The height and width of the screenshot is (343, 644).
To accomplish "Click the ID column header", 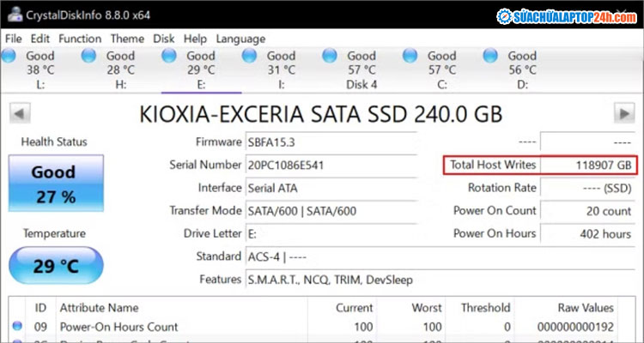I will tap(40, 308).
